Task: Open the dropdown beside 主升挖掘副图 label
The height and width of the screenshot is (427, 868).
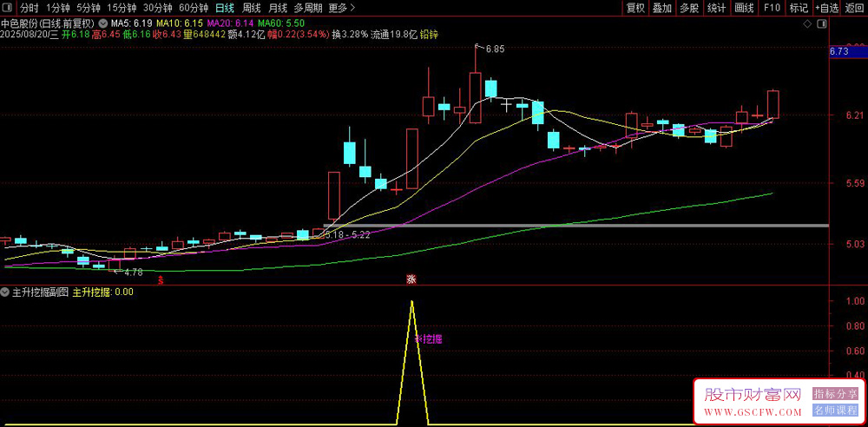Action: [x=5, y=293]
